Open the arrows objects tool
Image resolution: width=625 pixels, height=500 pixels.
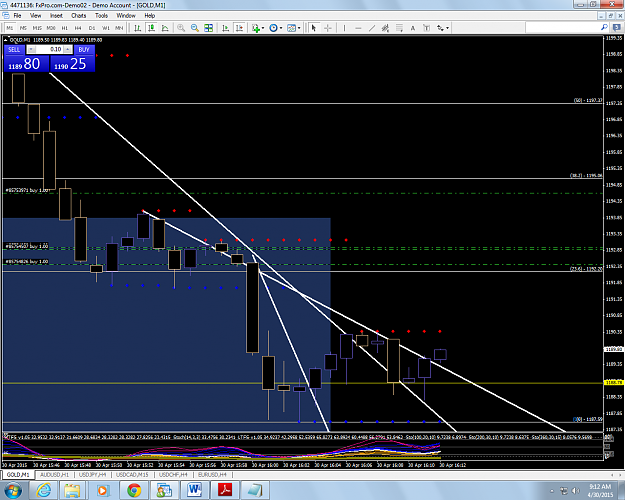440,28
